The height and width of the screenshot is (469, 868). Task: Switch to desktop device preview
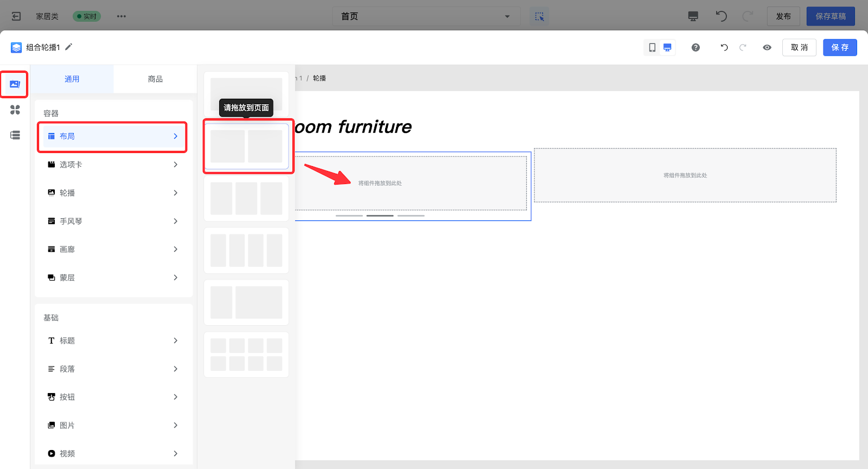click(x=667, y=48)
